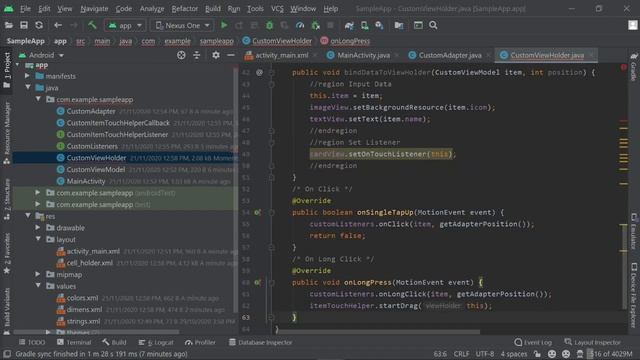Expand the mipmap folder

38,274
